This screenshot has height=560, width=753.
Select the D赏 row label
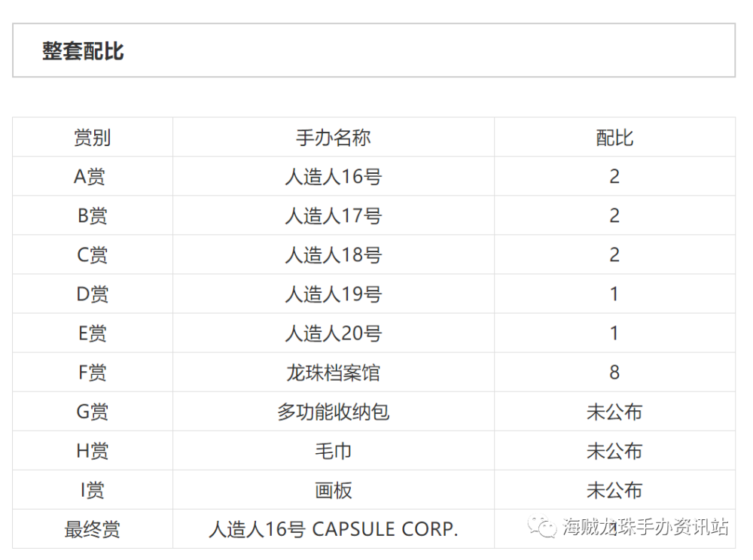click(92, 294)
